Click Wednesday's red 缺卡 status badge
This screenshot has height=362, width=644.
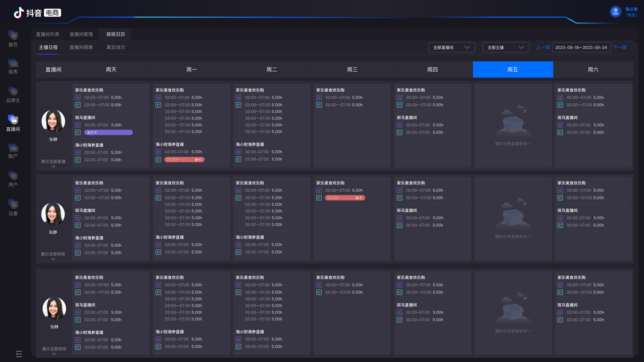tap(345, 198)
